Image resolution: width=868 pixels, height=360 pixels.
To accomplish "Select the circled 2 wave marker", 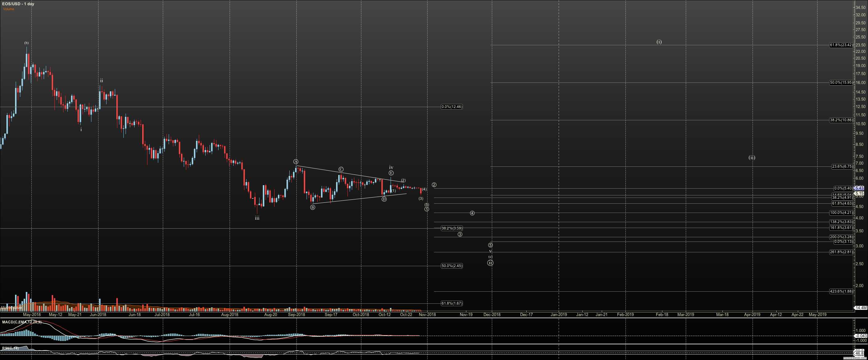I will [434, 185].
